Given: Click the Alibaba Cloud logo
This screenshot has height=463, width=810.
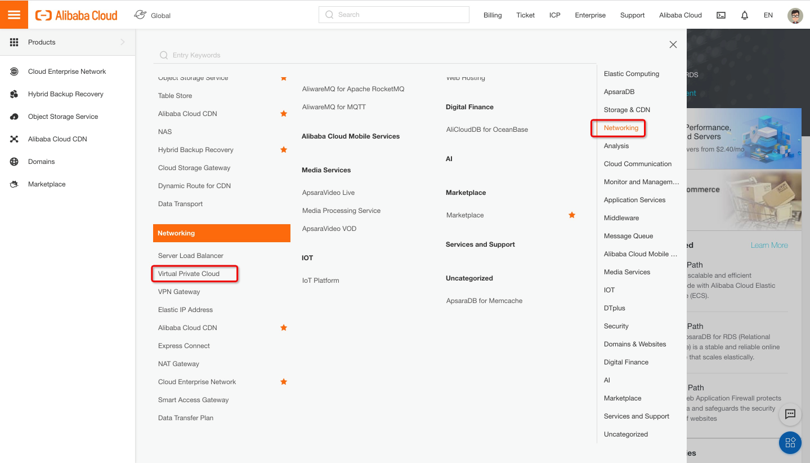Looking at the screenshot, I should click(76, 16).
